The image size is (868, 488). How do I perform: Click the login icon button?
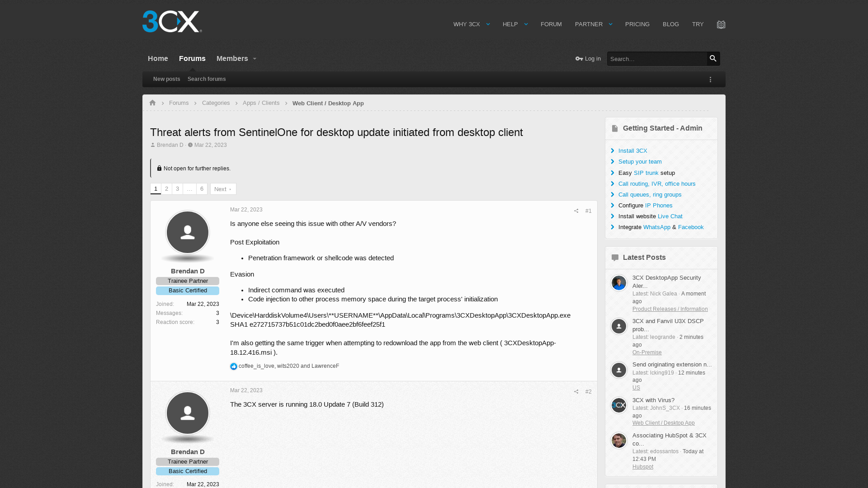(580, 58)
